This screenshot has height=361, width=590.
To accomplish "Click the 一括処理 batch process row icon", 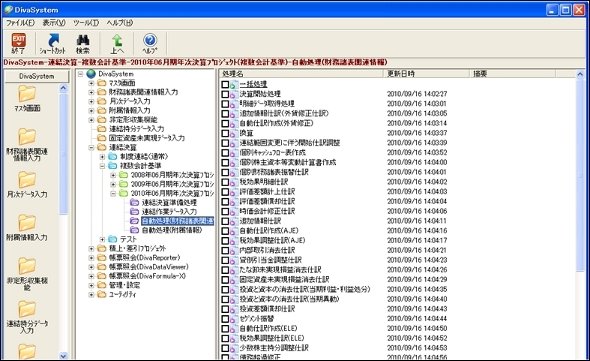I will point(234,84).
